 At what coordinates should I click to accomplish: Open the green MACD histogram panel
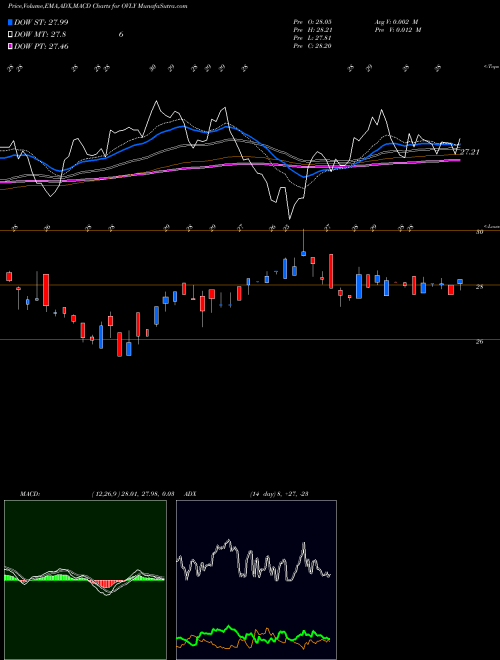point(85,580)
